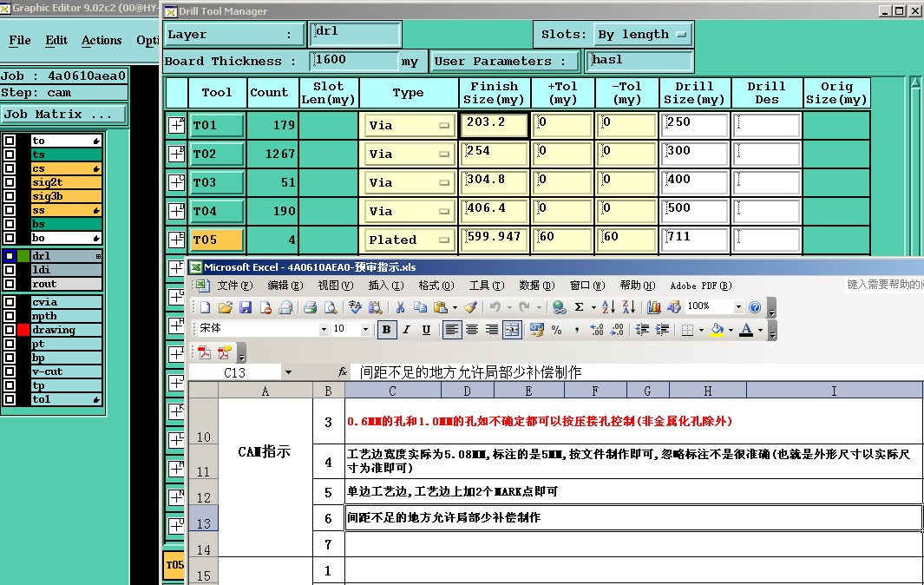Click the Merge and Center icon
924x585 pixels.
[512, 330]
